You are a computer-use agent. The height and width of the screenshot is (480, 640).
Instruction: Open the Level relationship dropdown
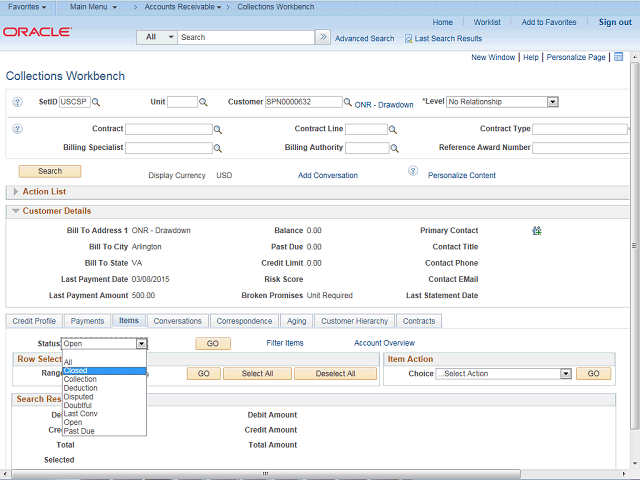(552, 102)
